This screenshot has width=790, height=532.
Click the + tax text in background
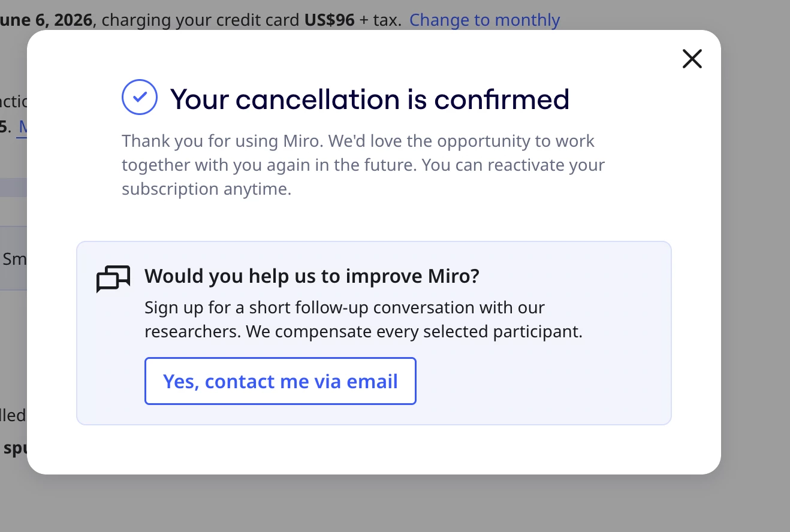[x=380, y=20]
